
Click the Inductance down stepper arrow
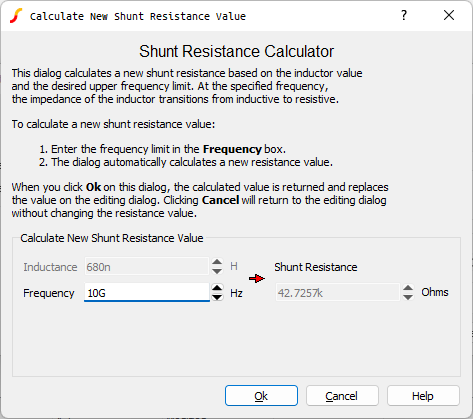click(x=217, y=271)
